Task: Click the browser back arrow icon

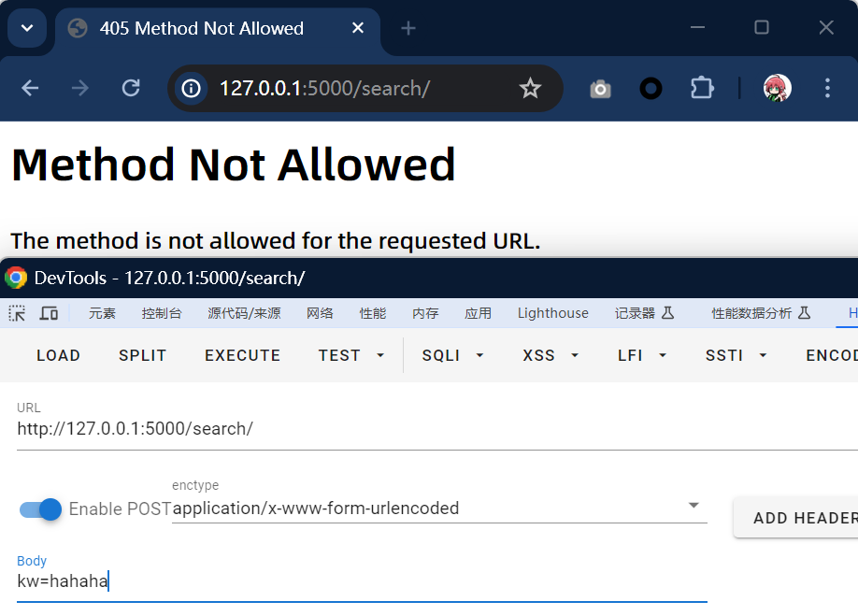Action: point(30,88)
